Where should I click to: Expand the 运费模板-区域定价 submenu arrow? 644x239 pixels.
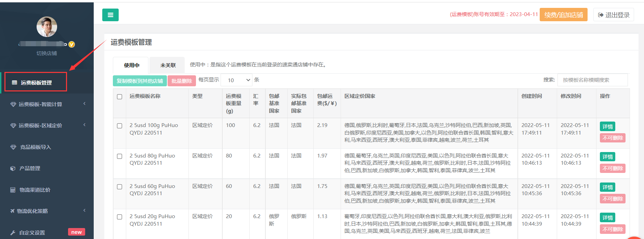[x=84, y=125]
